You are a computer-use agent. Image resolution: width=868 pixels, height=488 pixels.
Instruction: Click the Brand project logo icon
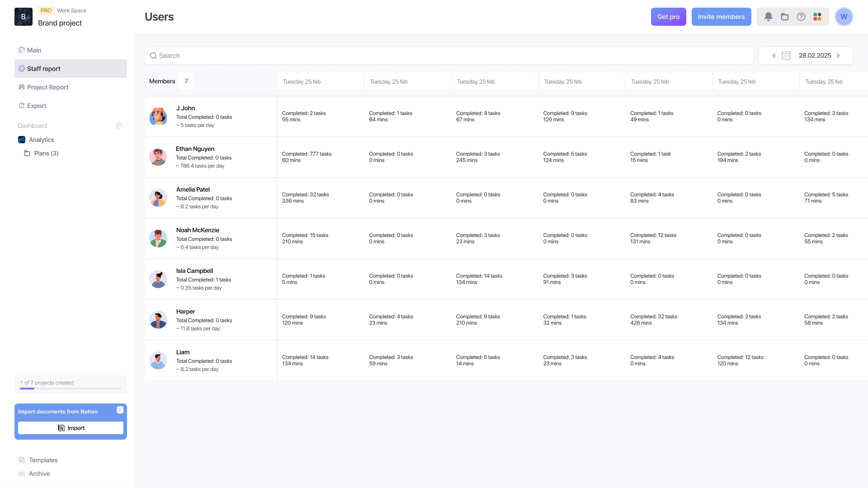point(24,17)
